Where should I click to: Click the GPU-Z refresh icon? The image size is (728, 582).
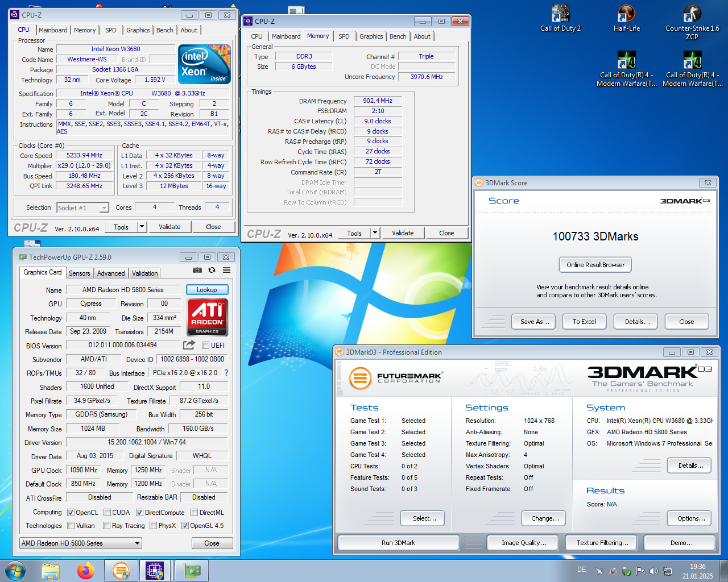pos(212,271)
